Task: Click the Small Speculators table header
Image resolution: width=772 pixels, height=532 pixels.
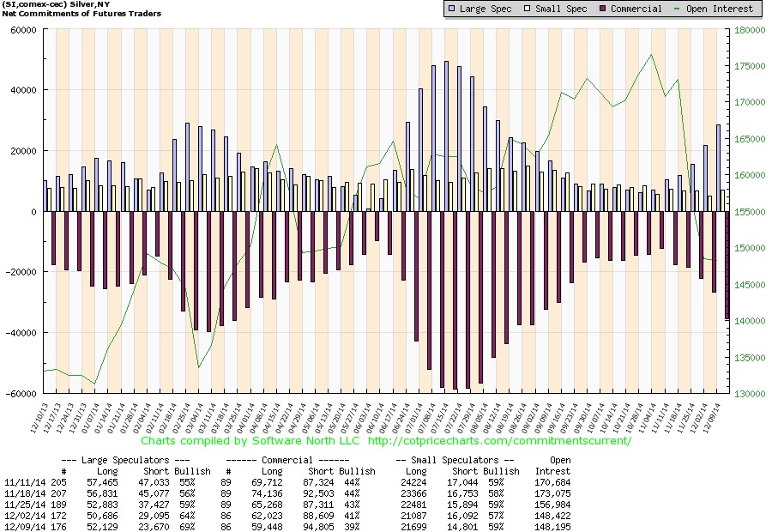Action: (455, 460)
